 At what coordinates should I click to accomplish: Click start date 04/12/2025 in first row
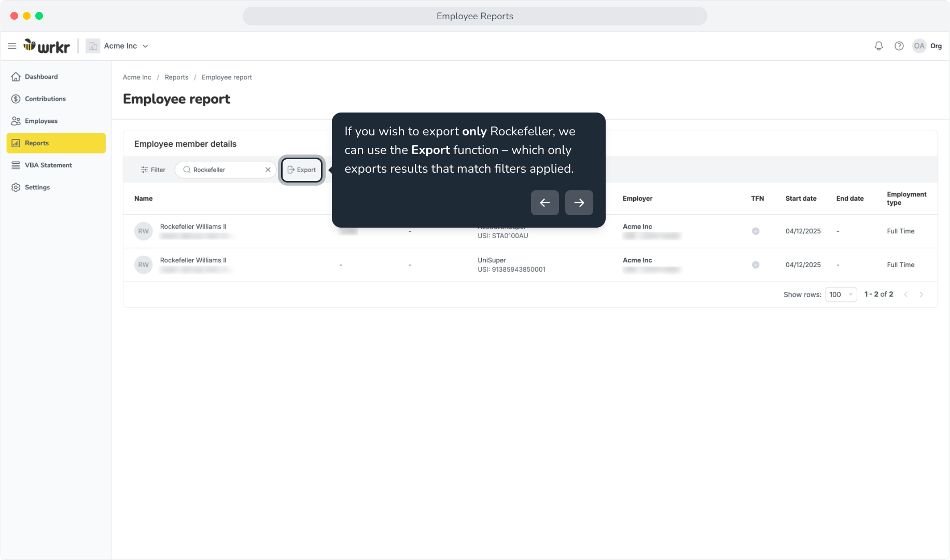(x=803, y=231)
